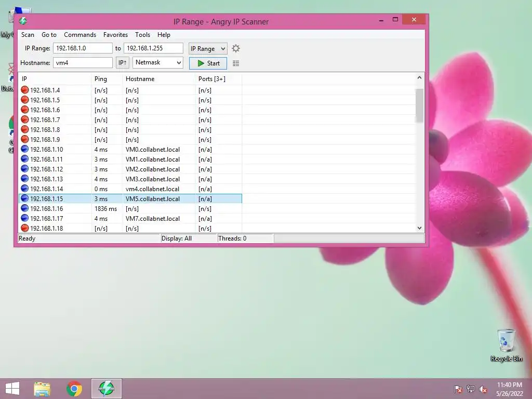Expand the Netmask dropdown
The height and width of the screenshot is (399, 532).
[158, 62]
